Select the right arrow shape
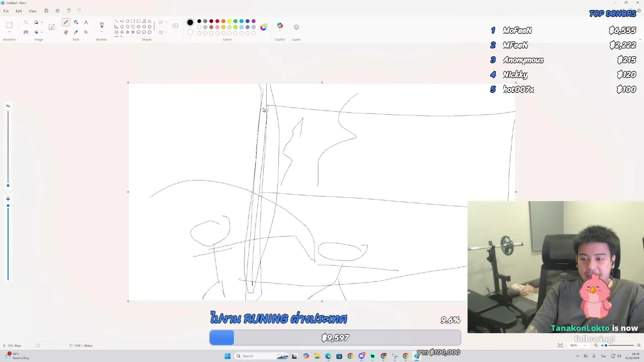The image size is (644, 362). click(138, 27)
